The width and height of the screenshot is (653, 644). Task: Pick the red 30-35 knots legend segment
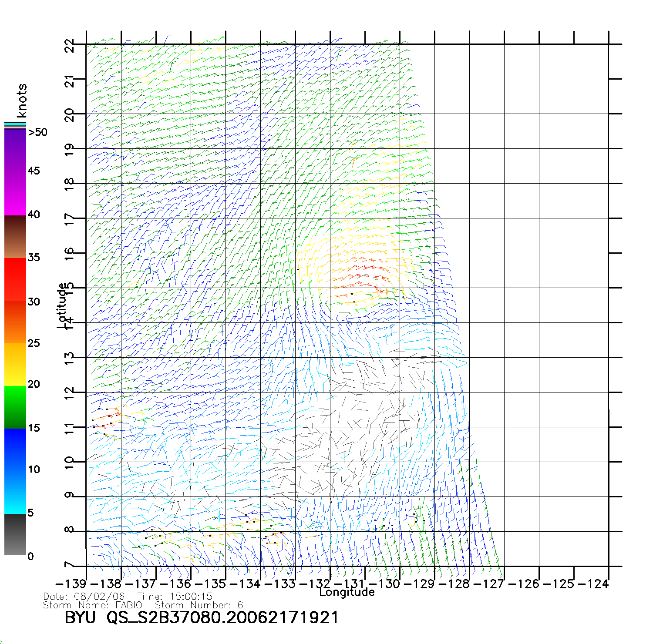(15, 279)
